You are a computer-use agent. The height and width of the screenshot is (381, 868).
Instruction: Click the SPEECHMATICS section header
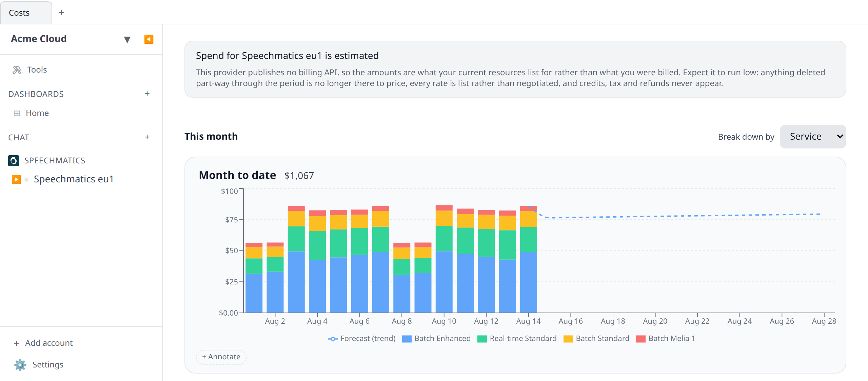point(55,160)
